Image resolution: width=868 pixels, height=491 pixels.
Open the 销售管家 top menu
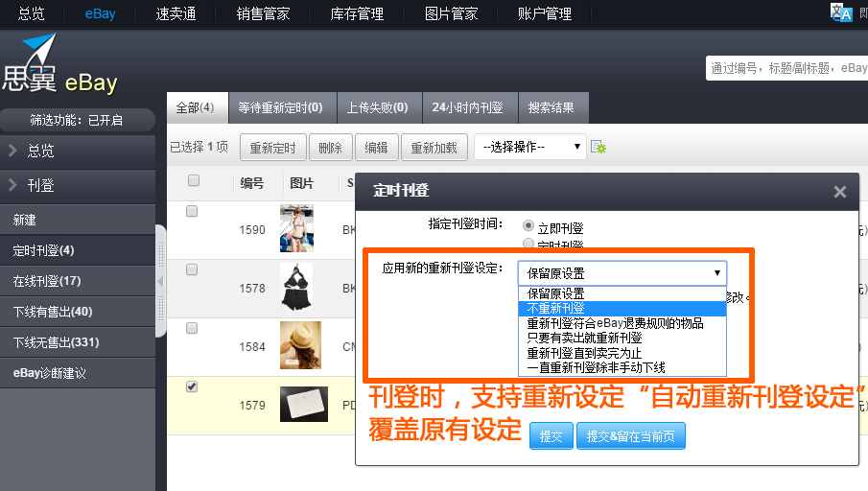coord(264,13)
